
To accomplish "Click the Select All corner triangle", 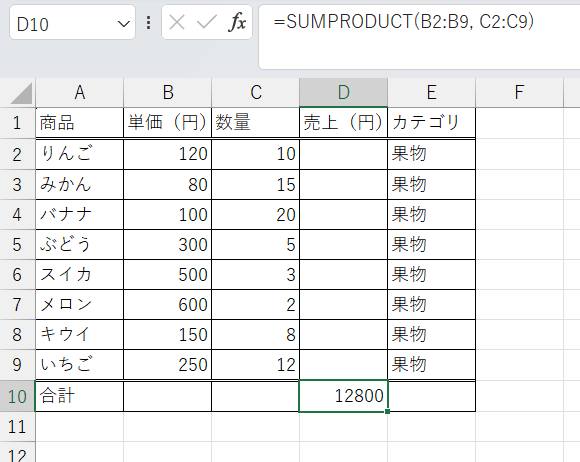I will [21, 94].
